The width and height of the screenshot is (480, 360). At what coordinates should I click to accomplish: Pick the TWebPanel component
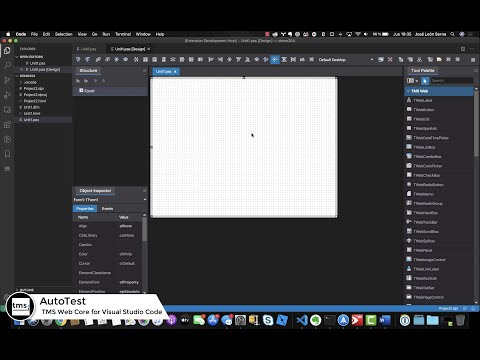(x=439, y=250)
